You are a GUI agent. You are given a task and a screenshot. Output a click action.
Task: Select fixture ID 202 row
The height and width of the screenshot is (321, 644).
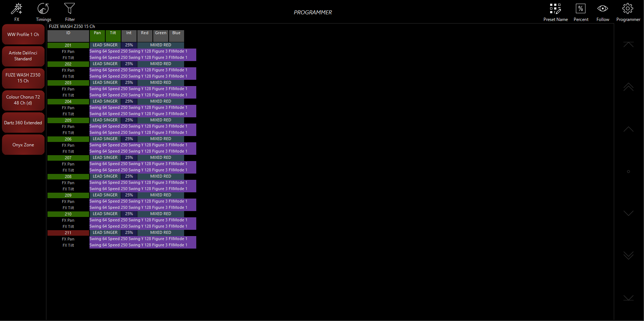68,64
